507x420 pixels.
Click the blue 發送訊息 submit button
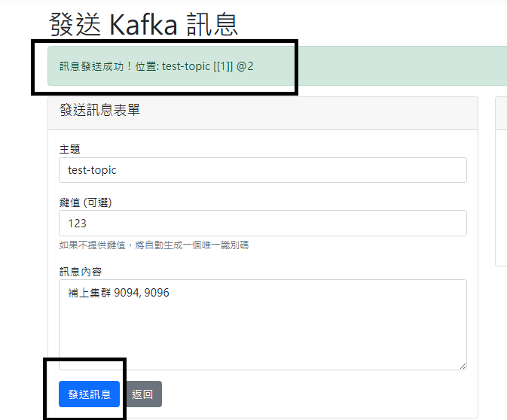pos(89,394)
